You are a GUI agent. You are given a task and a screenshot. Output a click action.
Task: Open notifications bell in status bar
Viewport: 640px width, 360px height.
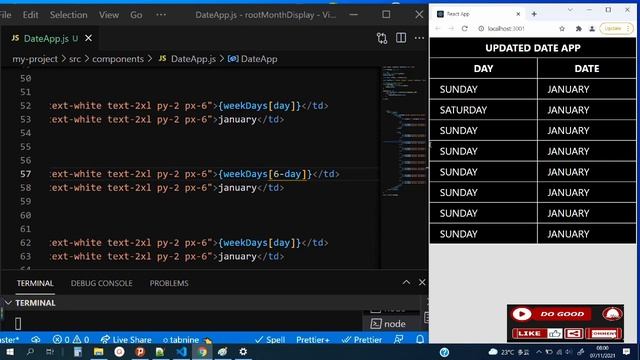click(420, 340)
